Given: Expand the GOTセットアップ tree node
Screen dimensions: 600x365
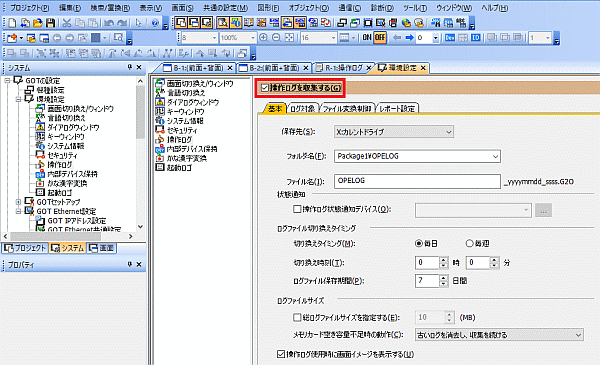Looking at the screenshot, I should [x=18, y=202].
